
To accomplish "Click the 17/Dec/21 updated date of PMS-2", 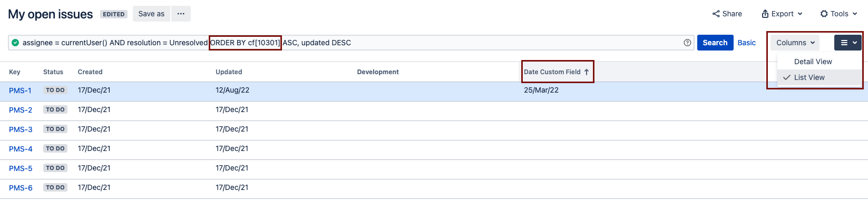I will (x=232, y=109).
